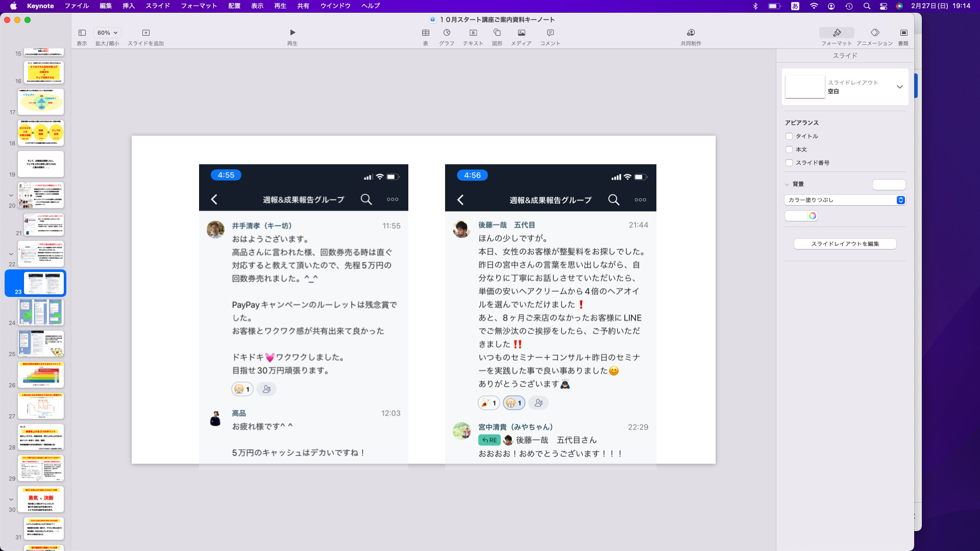
Task: Click the background fill color swatch
Action: (x=796, y=216)
